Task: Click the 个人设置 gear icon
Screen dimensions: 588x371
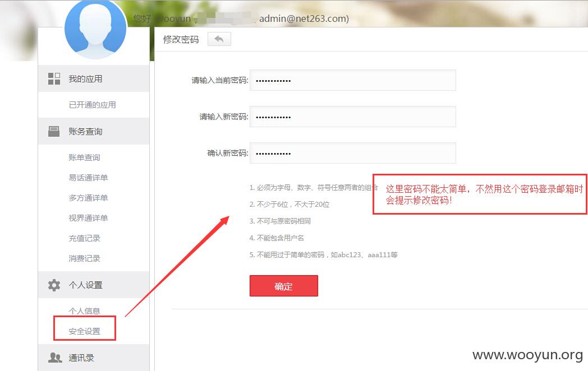Action: click(x=54, y=285)
